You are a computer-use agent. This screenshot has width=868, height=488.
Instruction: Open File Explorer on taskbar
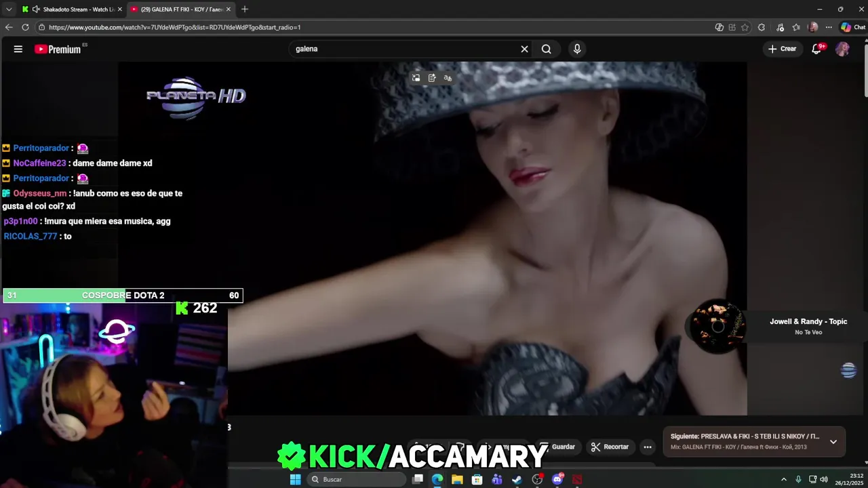457,479
